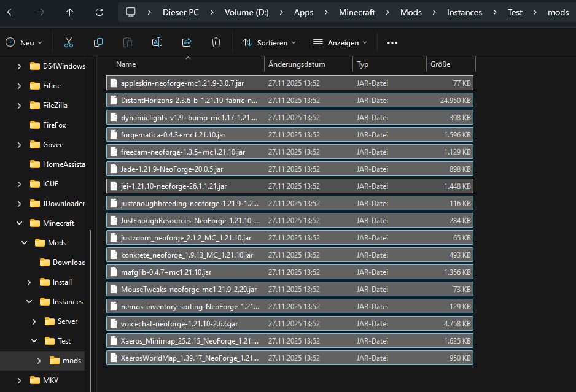
Task: Open the Anzeigen view dropdown
Action: point(340,43)
